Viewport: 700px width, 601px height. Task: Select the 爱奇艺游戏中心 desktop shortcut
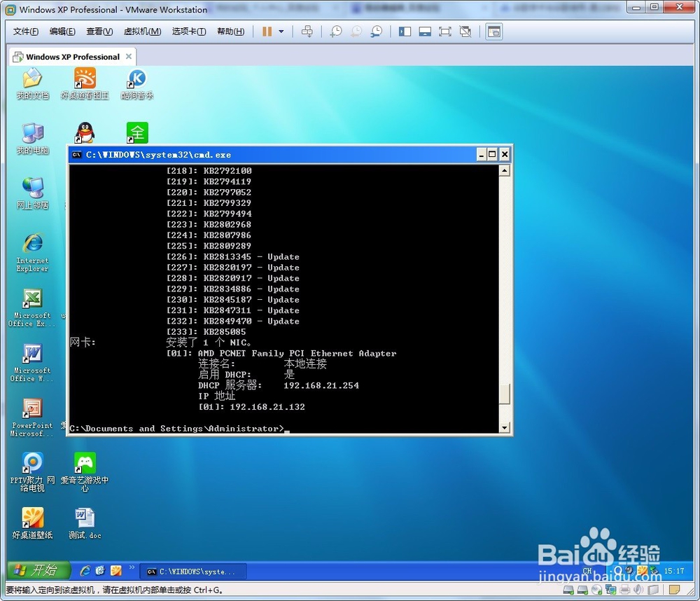click(85, 472)
